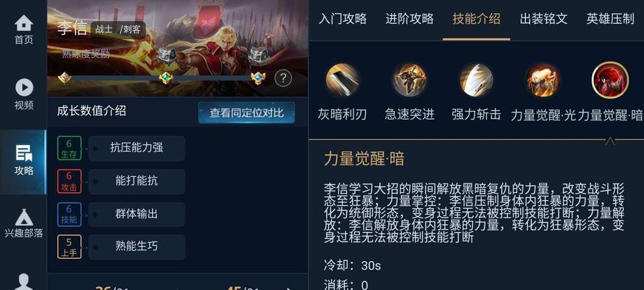
Task: Open the 出装铭文 tab
Action: [x=543, y=19]
